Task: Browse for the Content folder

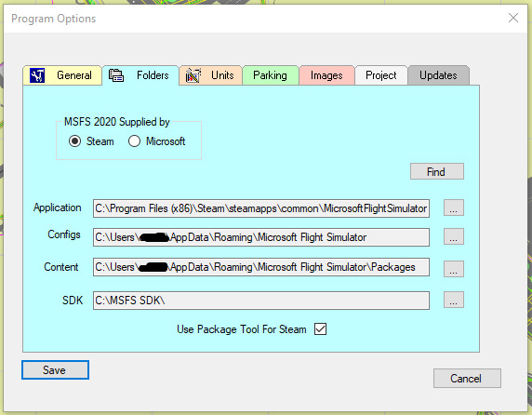Action: pyautogui.click(x=454, y=269)
